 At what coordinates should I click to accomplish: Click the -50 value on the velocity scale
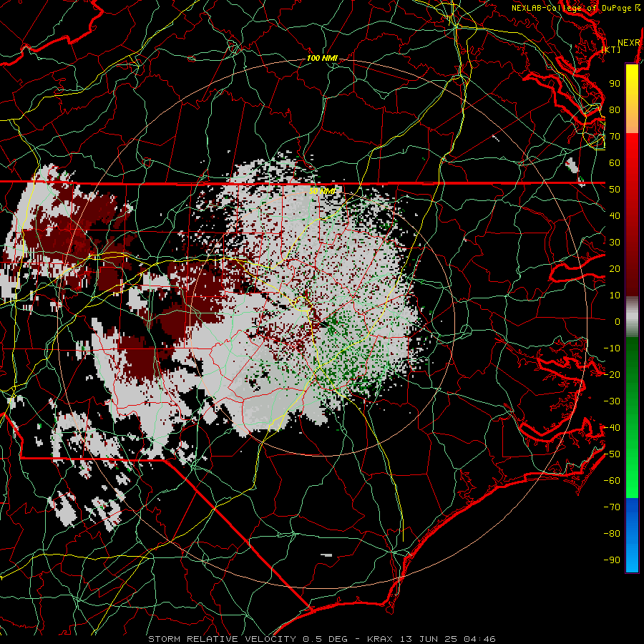[612, 454]
